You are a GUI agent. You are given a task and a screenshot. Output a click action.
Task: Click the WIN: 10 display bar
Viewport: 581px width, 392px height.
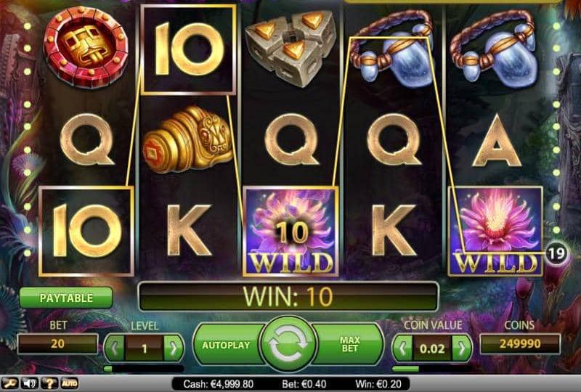pyautogui.click(x=288, y=296)
